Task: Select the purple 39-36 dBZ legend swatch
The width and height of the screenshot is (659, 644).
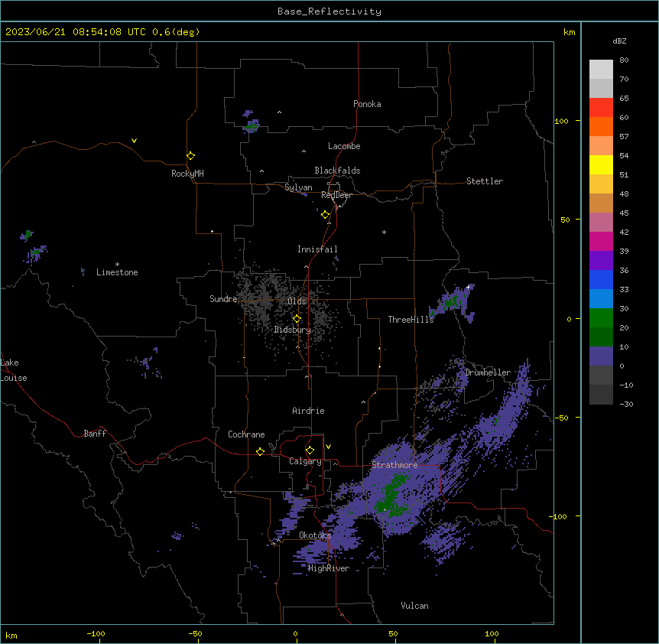Action: coord(601,261)
